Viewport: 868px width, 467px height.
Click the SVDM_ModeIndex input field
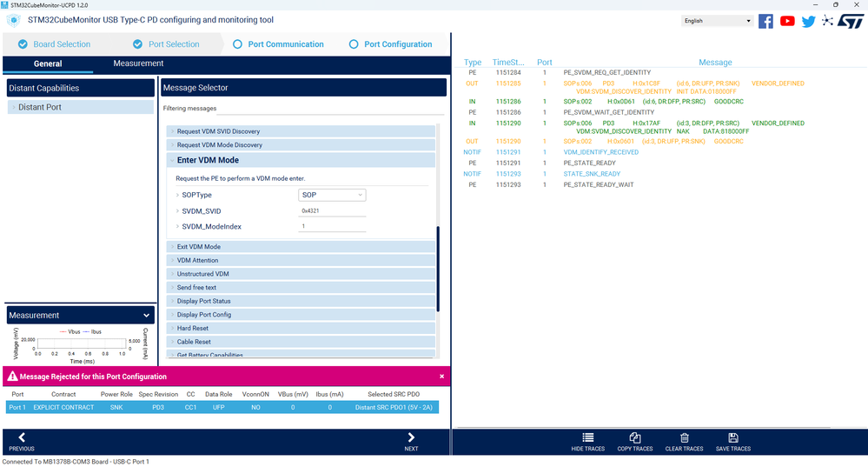pyautogui.click(x=332, y=226)
